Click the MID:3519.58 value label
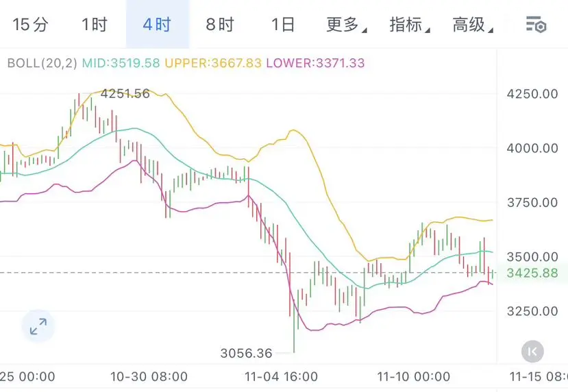568x392 pixels. (121, 63)
